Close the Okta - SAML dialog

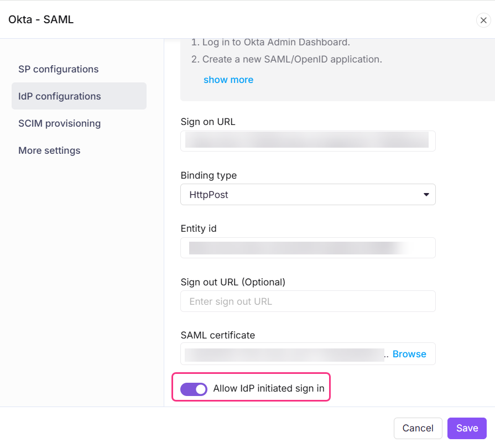[483, 20]
